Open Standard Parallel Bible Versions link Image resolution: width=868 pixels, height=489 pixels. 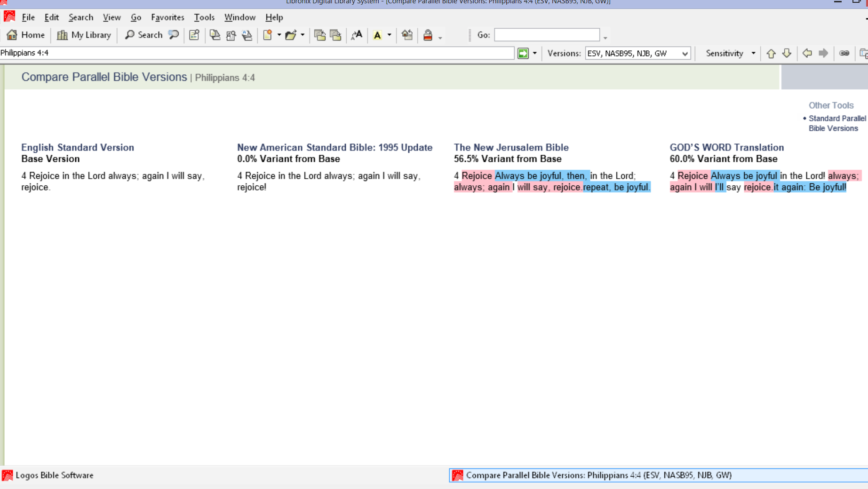point(837,124)
